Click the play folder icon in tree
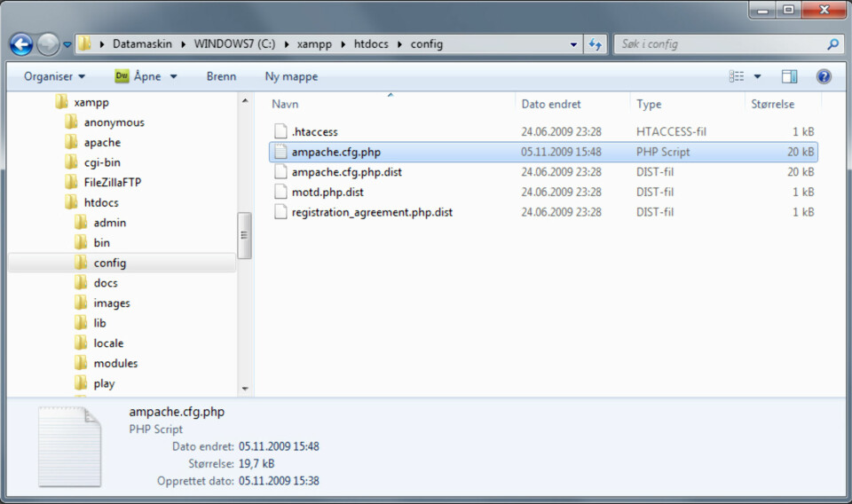Viewport: 852px width, 504px height. pyautogui.click(x=81, y=383)
